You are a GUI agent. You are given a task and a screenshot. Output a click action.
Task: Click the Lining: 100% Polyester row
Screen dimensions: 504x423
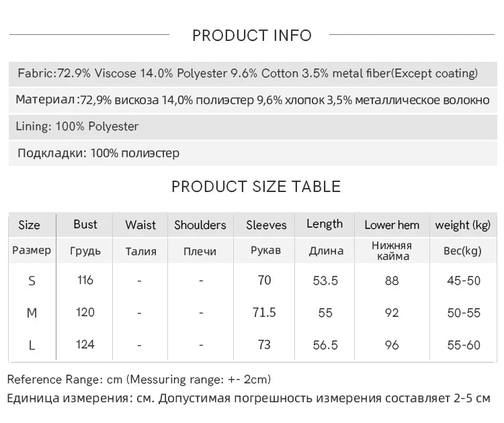(x=78, y=126)
